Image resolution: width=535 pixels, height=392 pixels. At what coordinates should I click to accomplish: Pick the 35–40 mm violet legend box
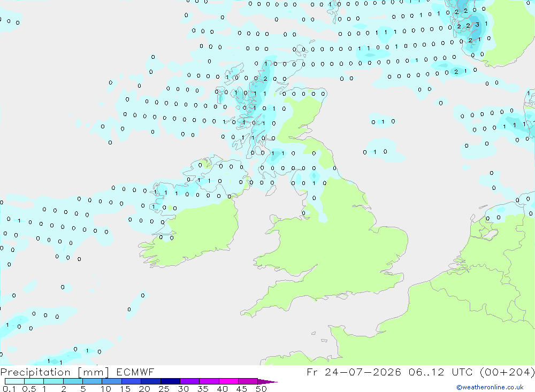tap(209, 381)
